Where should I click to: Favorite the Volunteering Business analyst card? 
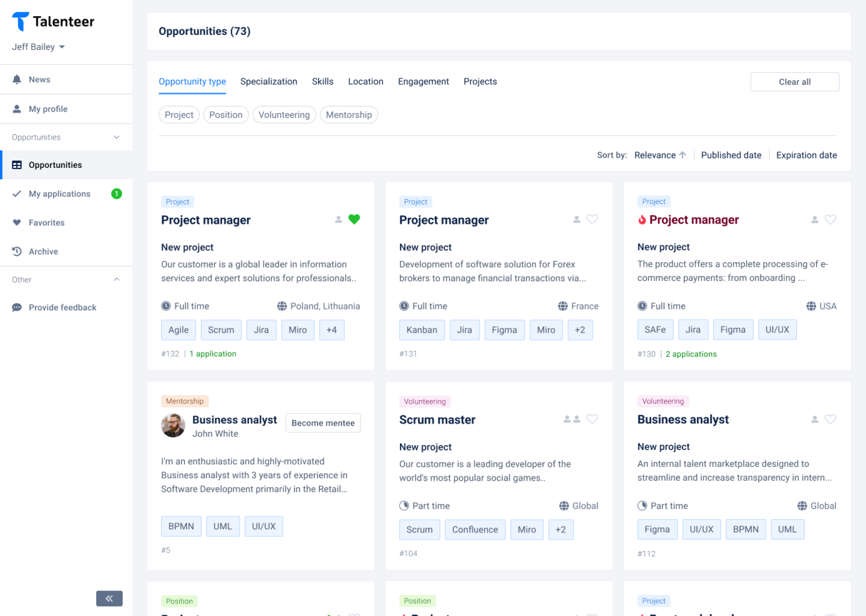[830, 419]
